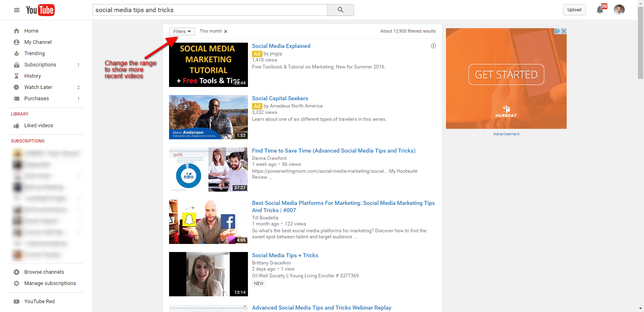This screenshot has height=312, width=644.
Task: Visit the Till Boadella channel
Action: [x=265, y=218]
